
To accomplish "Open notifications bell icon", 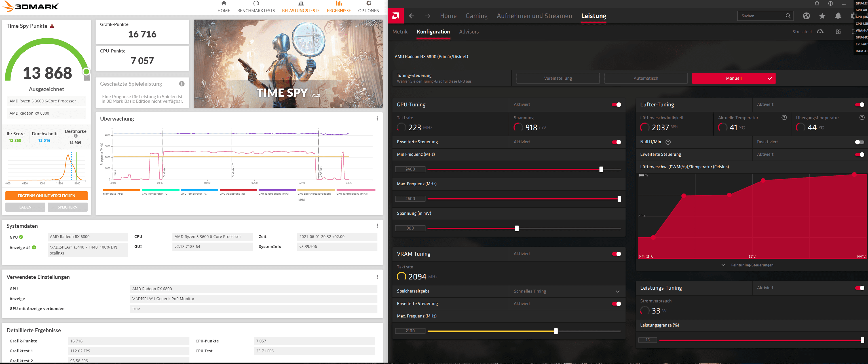I will click(838, 16).
